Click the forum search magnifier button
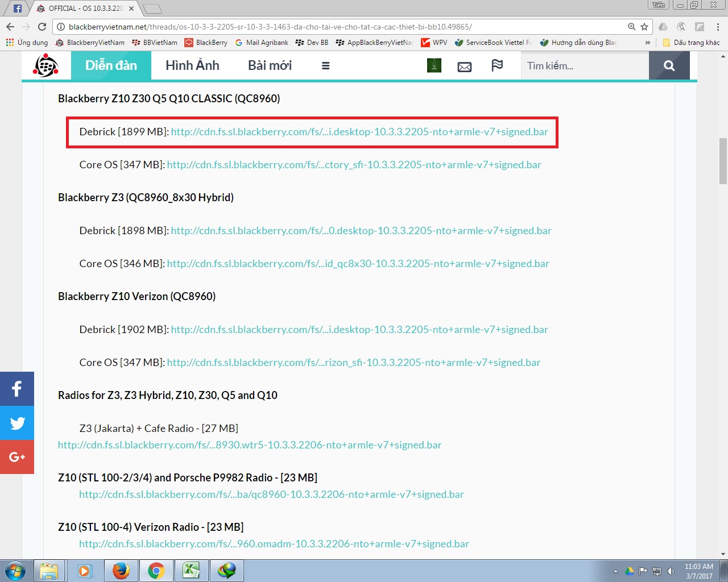728x582 pixels. [x=669, y=66]
